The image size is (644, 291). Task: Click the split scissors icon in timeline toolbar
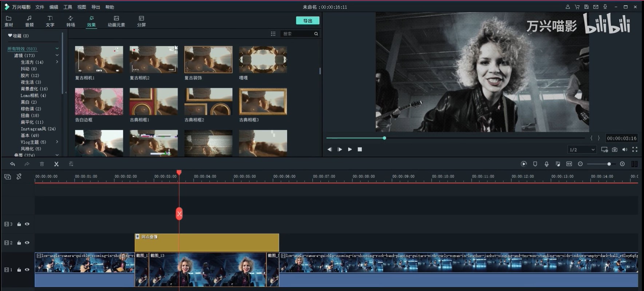56,164
